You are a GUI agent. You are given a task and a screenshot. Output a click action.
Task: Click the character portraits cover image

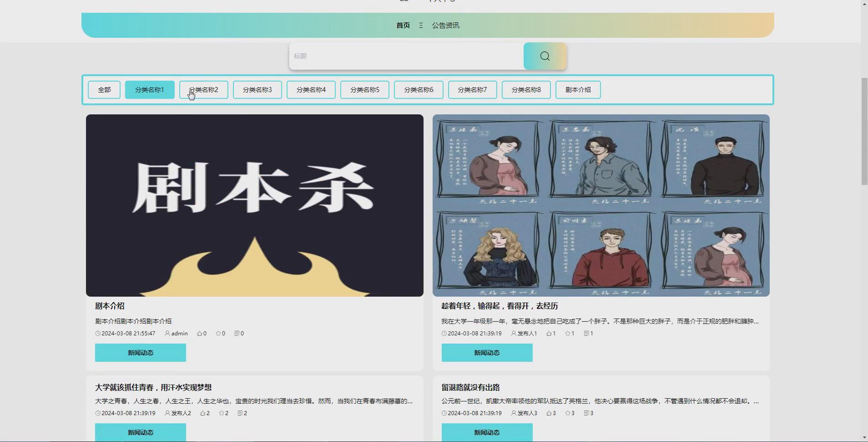coord(601,205)
